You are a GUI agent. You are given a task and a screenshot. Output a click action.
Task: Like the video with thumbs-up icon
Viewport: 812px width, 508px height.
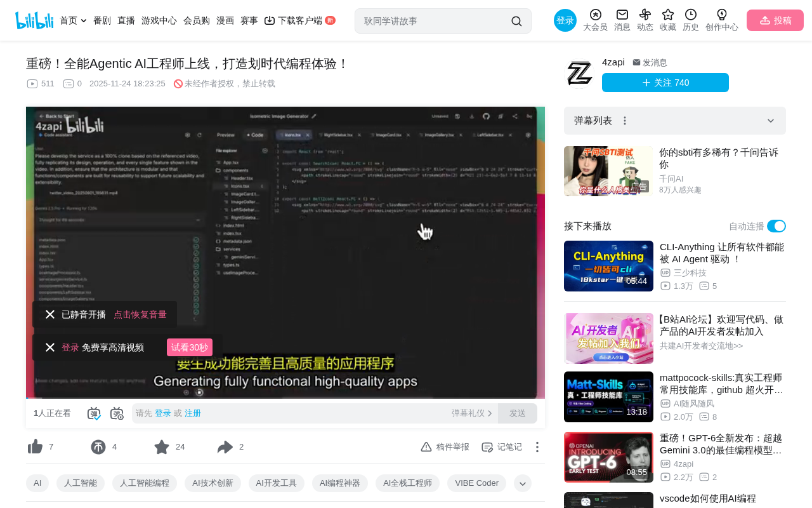click(36, 447)
